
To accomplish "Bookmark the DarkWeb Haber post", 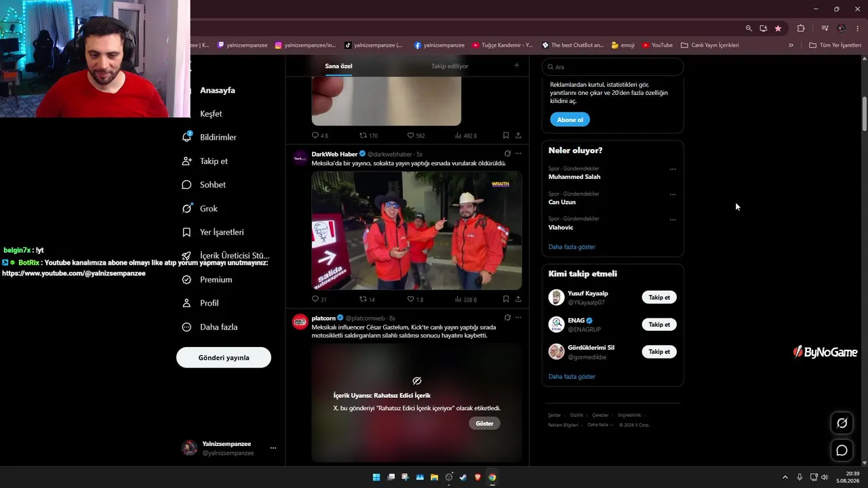I will pos(506,299).
